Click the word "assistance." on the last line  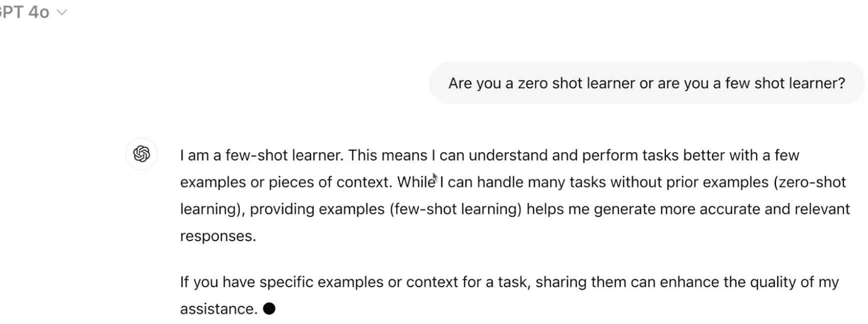tap(218, 309)
